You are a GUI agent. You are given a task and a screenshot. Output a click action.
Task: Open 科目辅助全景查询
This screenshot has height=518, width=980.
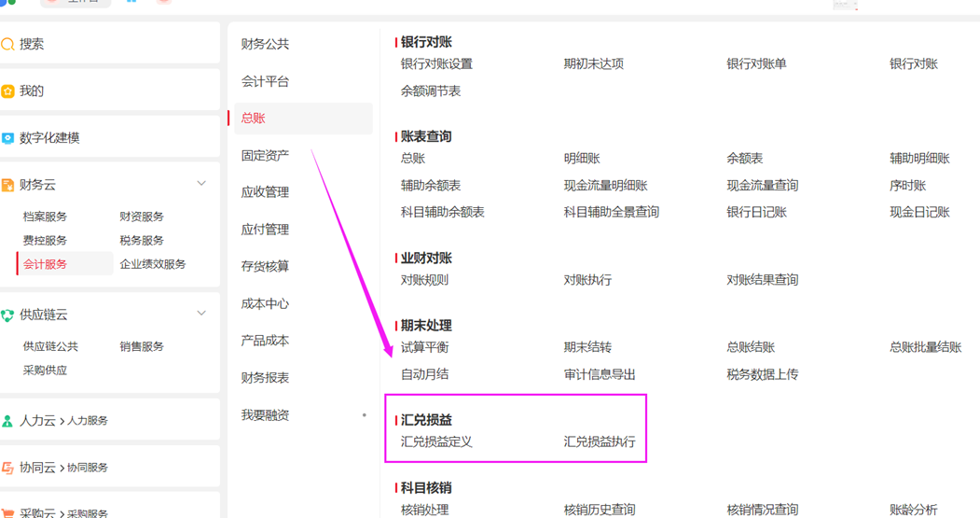[612, 213]
